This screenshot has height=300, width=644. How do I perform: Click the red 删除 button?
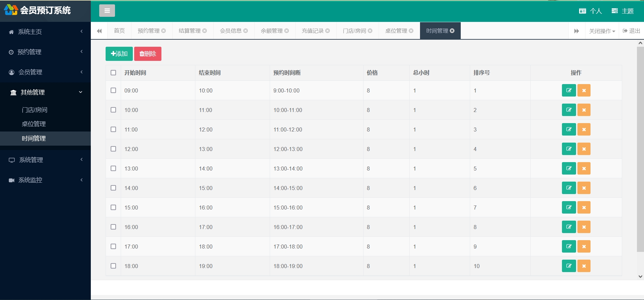coord(148,54)
